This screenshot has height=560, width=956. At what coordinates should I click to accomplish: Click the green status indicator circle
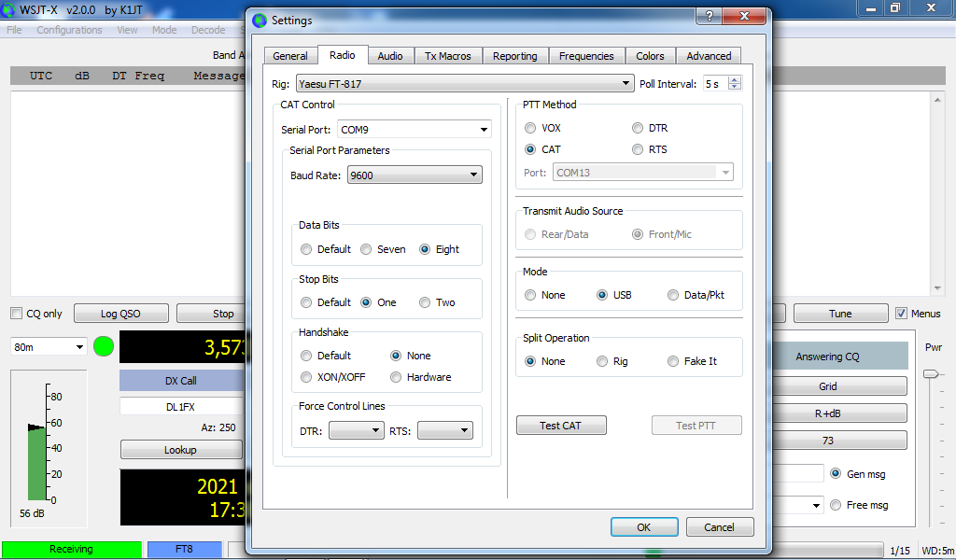click(x=104, y=346)
